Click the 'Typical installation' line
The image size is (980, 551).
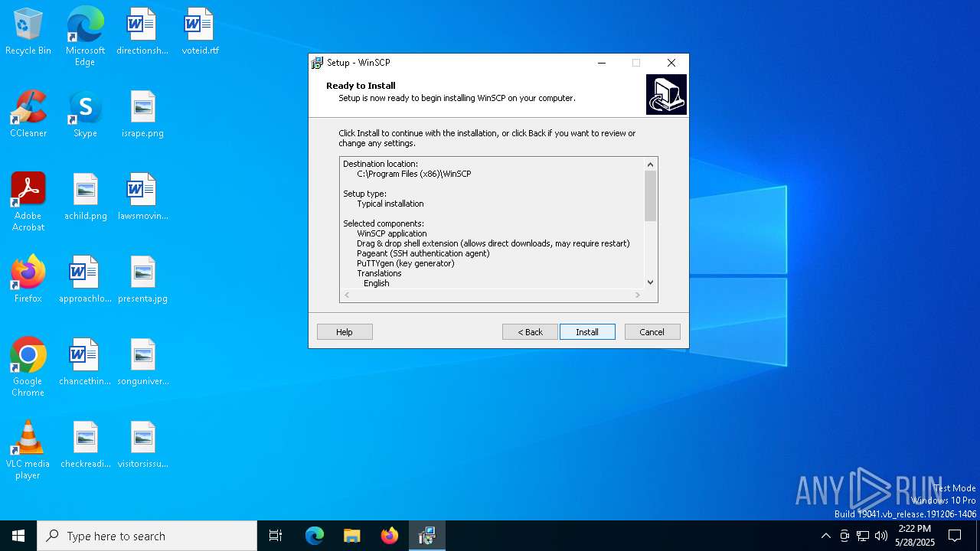(x=390, y=204)
